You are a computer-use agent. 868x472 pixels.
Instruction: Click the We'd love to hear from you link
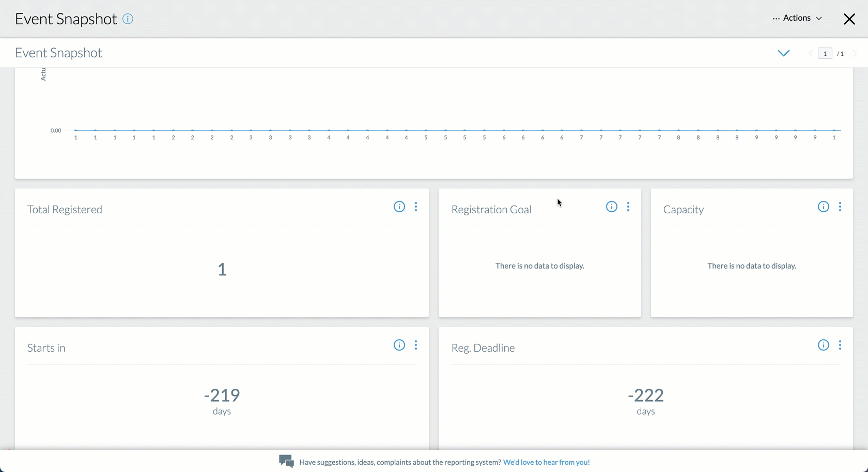tap(546, 462)
